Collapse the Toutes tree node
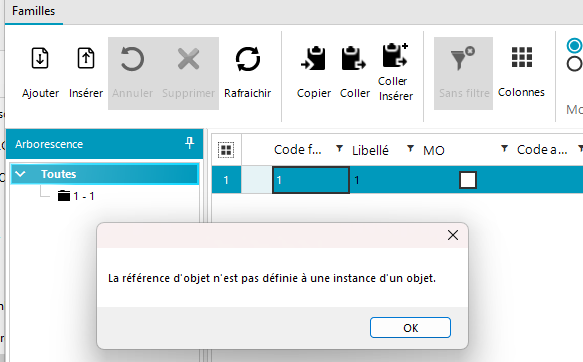The height and width of the screenshot is (362, 583). point(20,174)
